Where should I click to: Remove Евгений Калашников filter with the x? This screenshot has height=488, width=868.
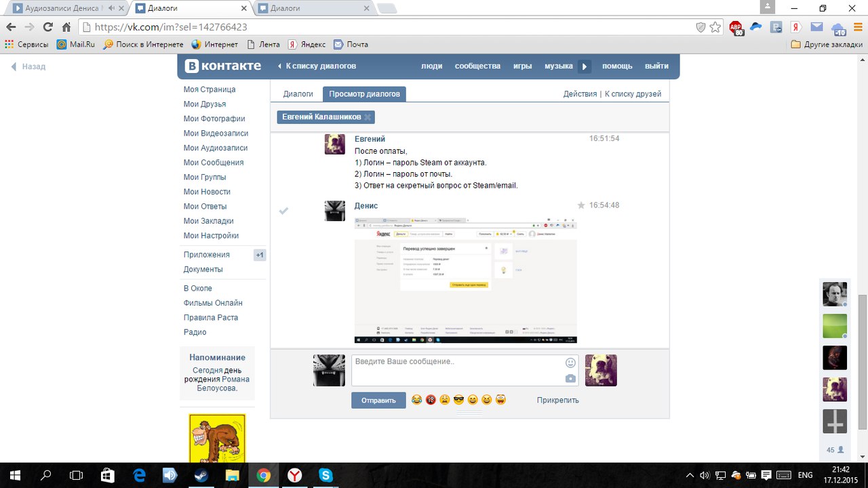point(368,117)
